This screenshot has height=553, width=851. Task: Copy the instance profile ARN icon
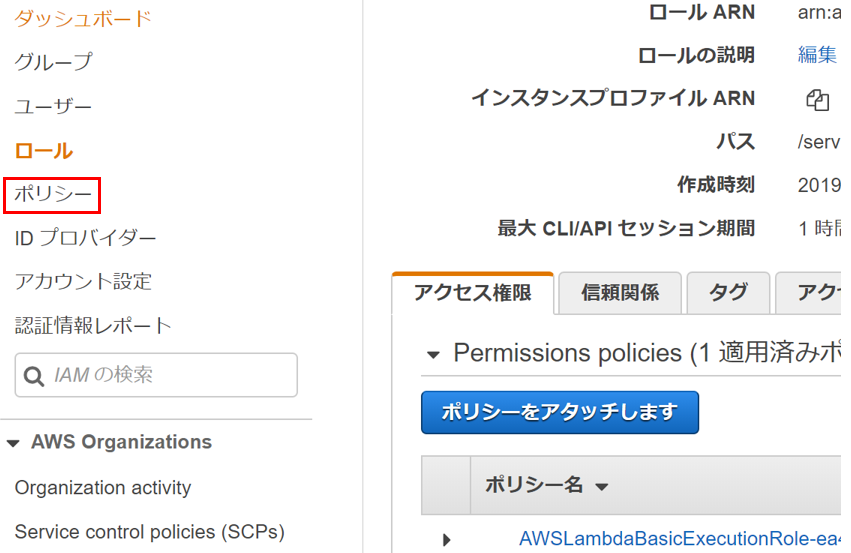817,100
